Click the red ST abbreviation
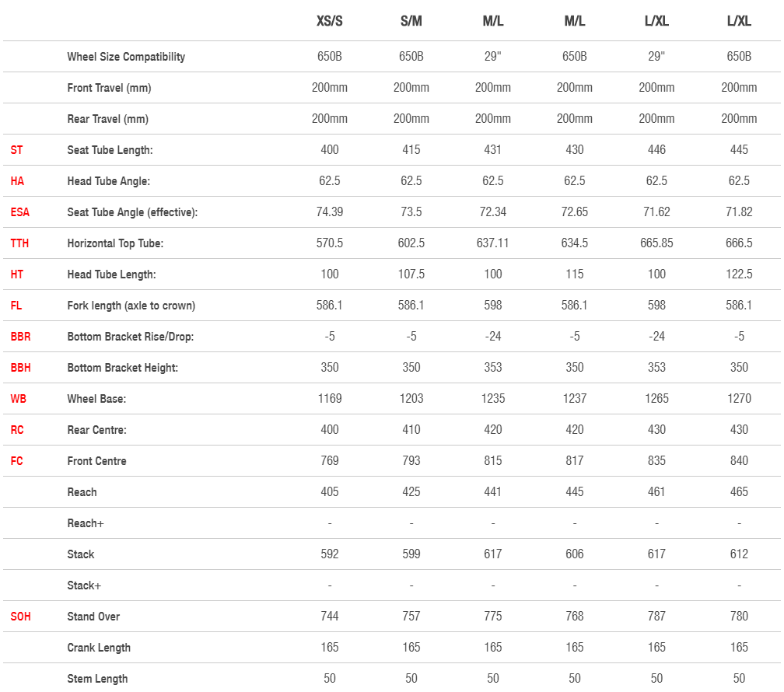This screenshot has width=784, height=692. [16, 150]
